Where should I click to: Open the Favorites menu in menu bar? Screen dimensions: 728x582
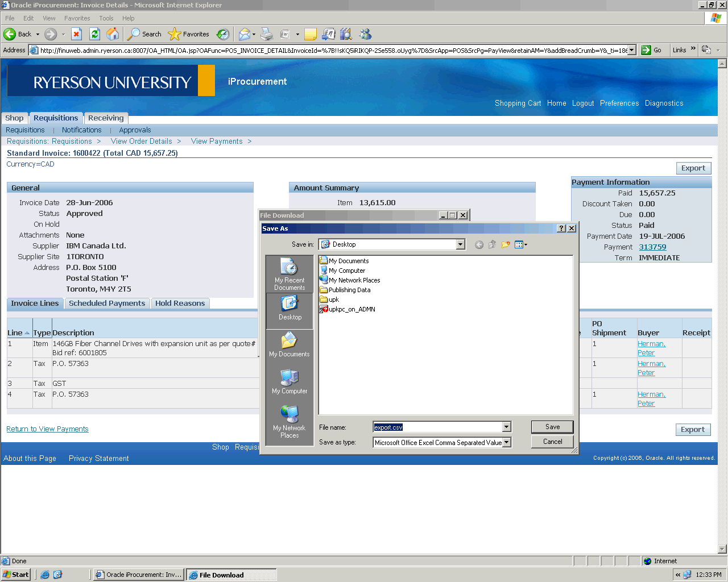77,18
